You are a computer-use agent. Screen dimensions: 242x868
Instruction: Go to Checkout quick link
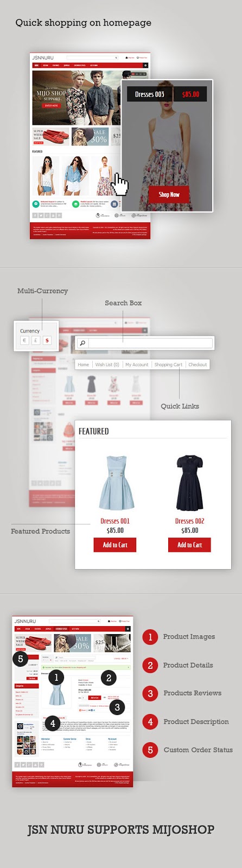click(198, 365)
